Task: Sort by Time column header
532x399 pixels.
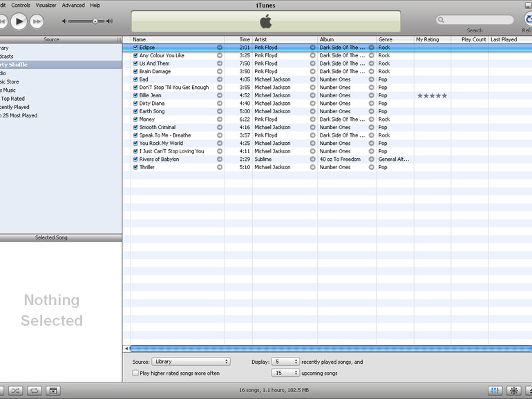Action: [x=238, y=39]
